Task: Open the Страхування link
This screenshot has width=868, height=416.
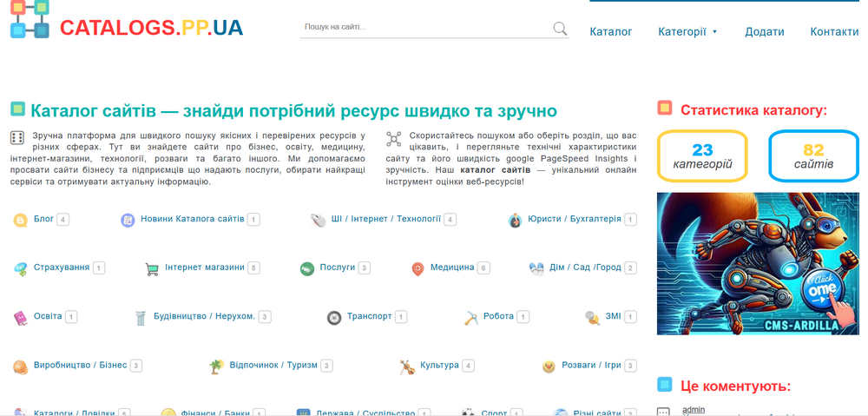Action: tap(62, 267)
